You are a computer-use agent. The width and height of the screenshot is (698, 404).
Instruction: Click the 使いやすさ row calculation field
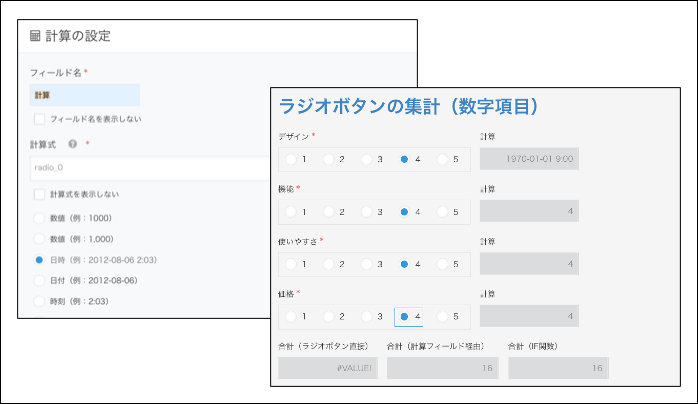tap(529, 264)
